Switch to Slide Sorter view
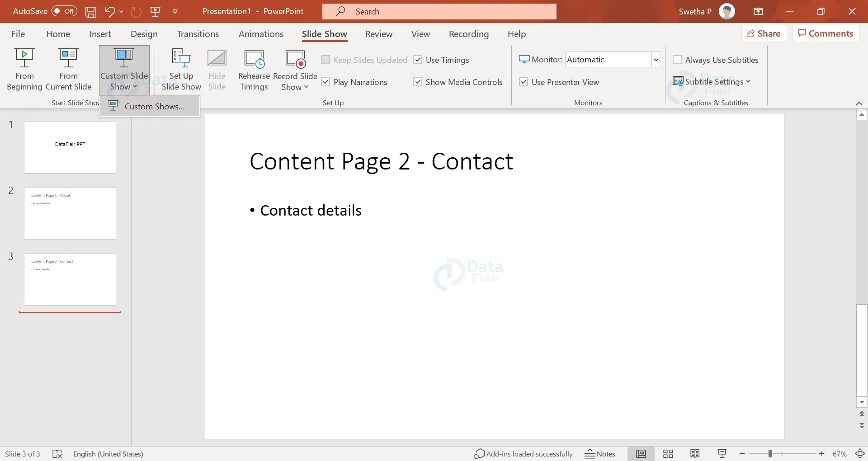 click(668, 454)
